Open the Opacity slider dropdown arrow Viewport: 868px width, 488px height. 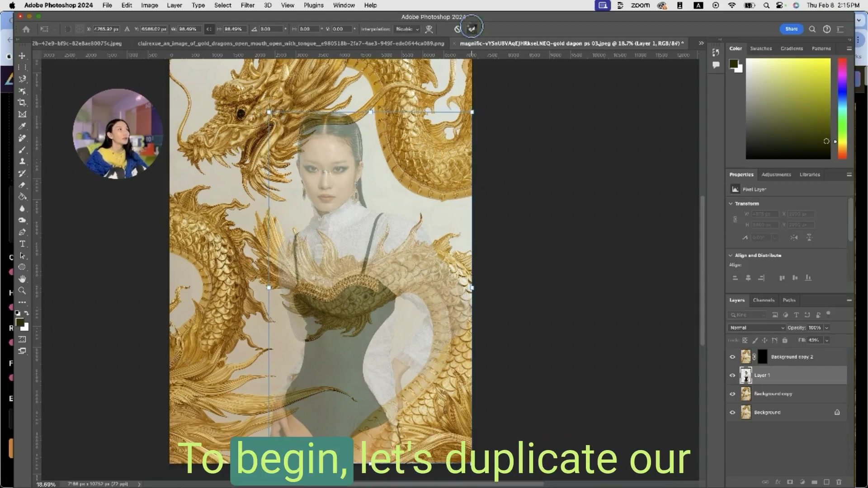click(x=827, y=328)
